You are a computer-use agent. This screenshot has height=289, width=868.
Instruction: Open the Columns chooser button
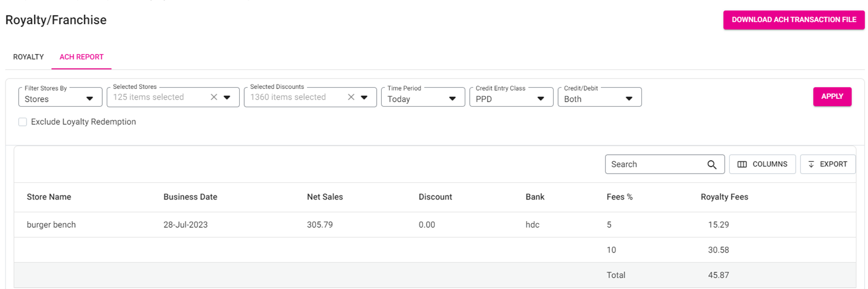click(762, 164)
